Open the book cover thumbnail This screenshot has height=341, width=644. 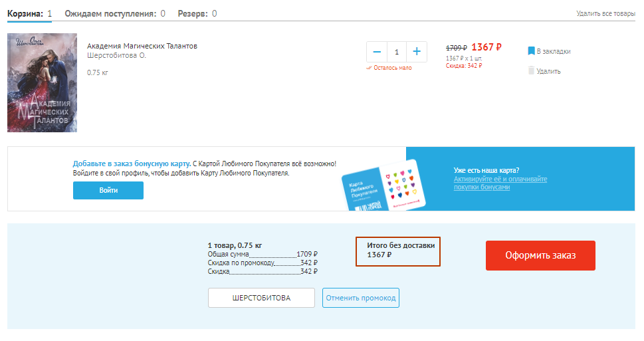click(x=42, y=83)
